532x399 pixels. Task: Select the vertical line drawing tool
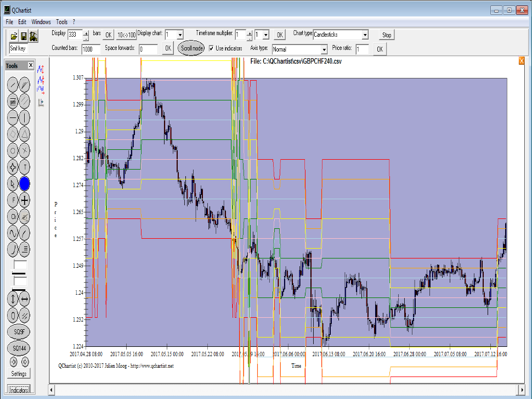tap(25, 117)
